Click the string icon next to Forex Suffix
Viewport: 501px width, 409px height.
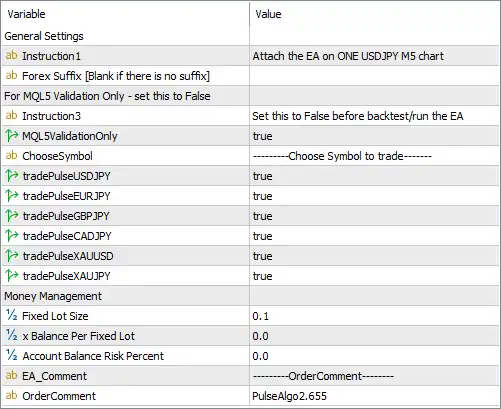point(11,75)
